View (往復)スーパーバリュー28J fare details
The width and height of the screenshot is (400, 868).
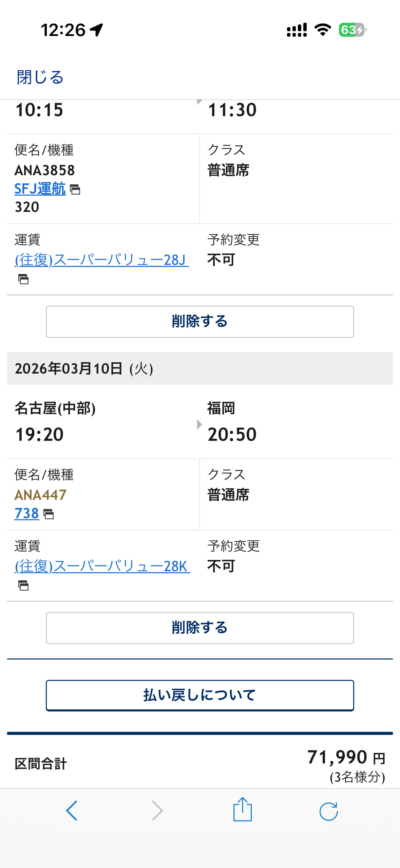pos(101,260)
